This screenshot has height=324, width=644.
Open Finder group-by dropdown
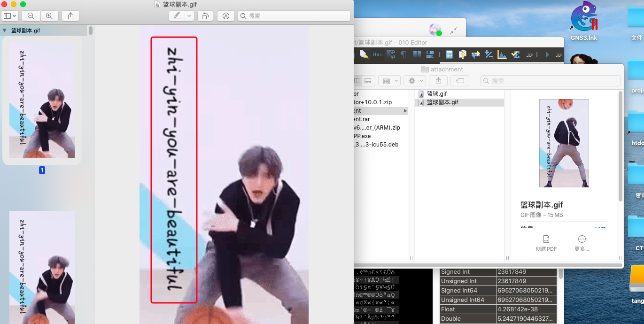pos(389,81)
